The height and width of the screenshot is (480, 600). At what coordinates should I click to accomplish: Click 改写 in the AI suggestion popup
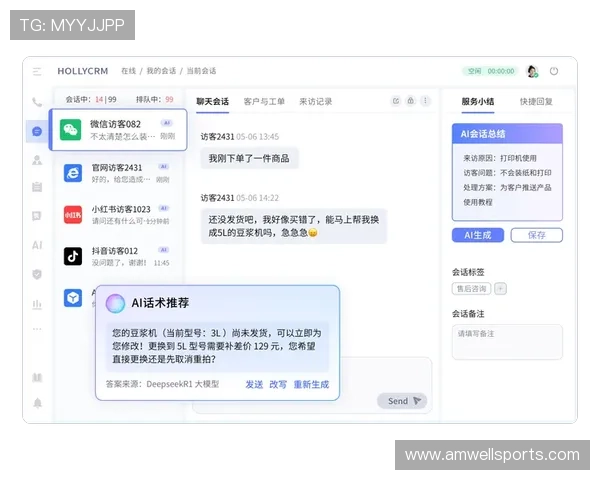point(278,384)
